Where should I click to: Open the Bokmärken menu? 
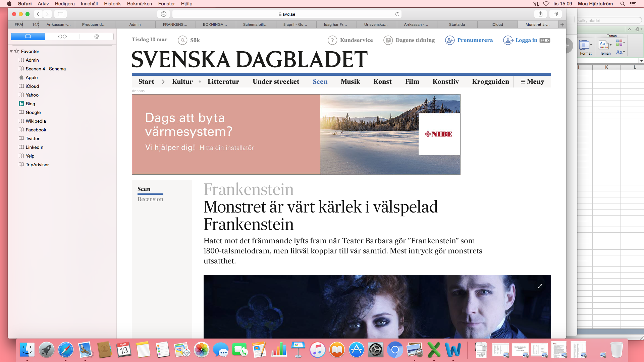(x=139, y=4)
